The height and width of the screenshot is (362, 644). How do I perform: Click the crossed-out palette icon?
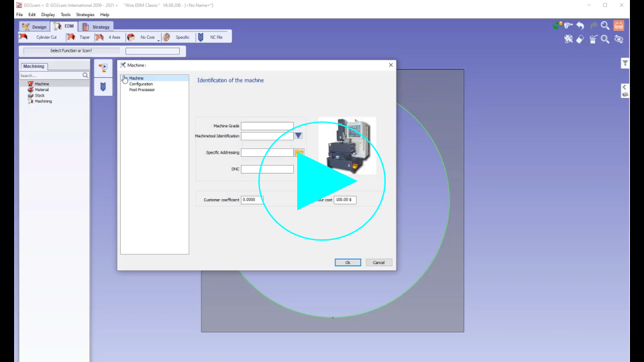pyautogui.click(x=568, y=39)
